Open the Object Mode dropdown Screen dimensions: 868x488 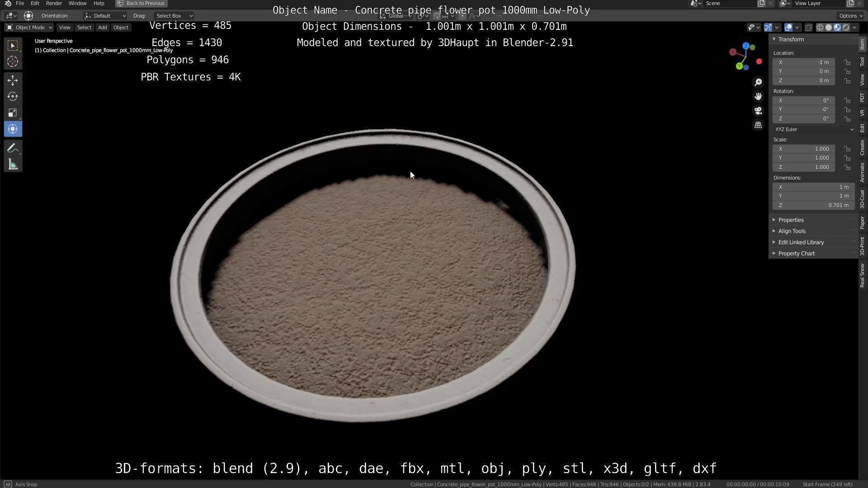coord(29,28)
